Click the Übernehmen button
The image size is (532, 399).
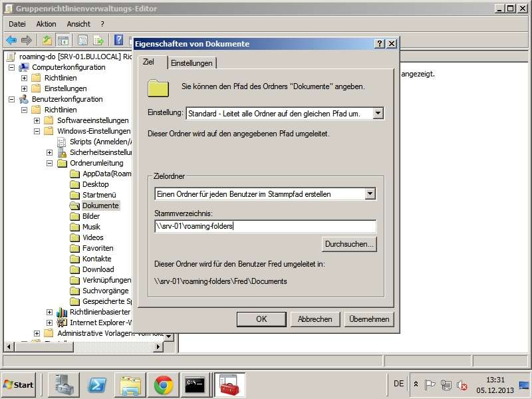click(x=369, y=319)
